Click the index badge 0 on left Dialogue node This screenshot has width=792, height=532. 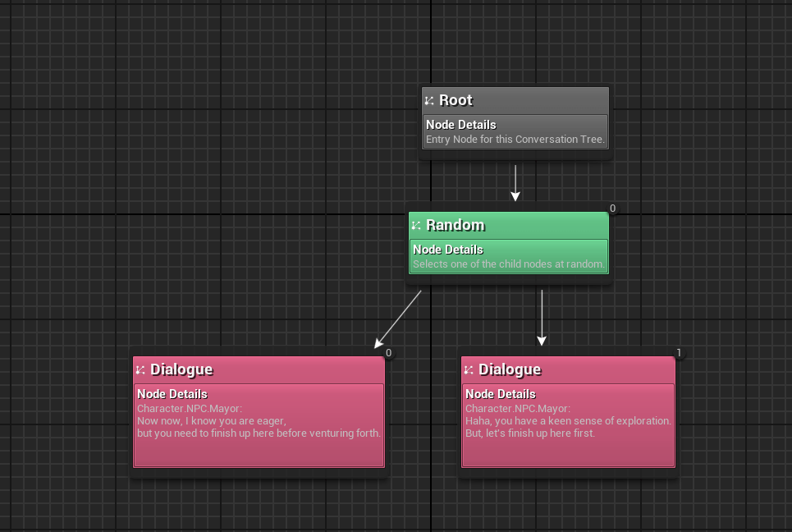388,353
